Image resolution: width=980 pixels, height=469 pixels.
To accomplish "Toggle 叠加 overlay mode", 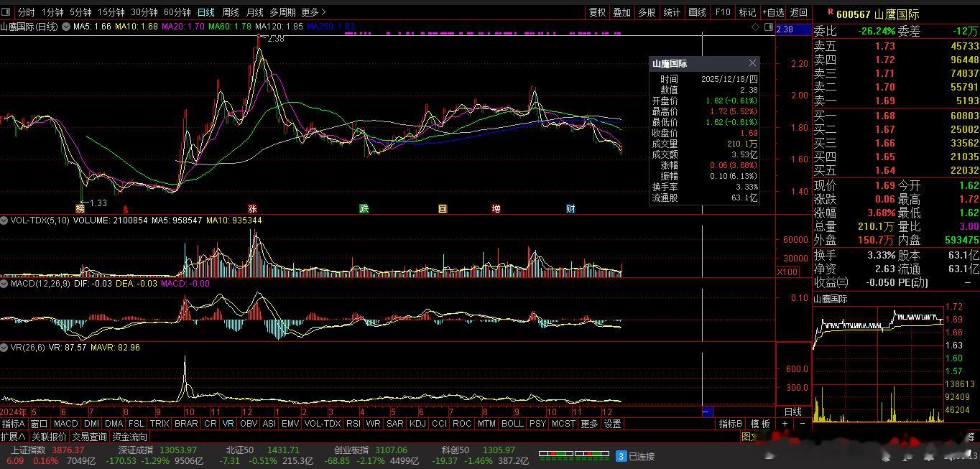I will (x=621, y=12).
